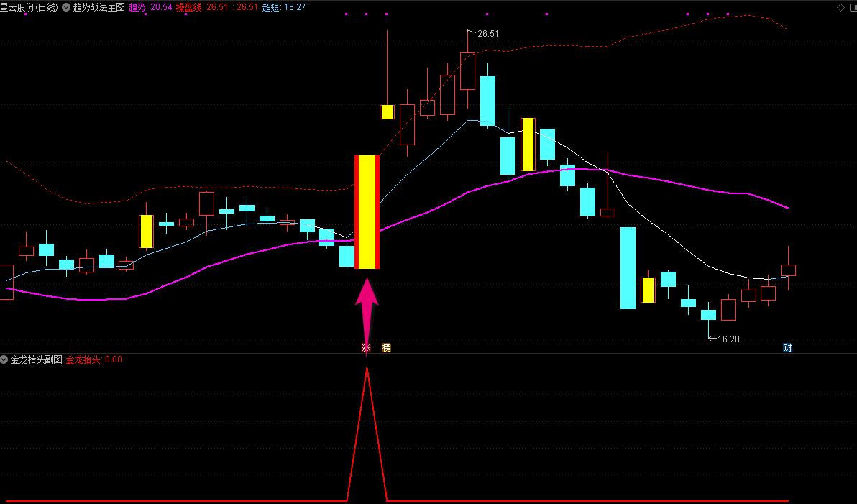Click the orange 榜 marker icon
Viewport: 857px width, 504px height.
pos(386,348)
